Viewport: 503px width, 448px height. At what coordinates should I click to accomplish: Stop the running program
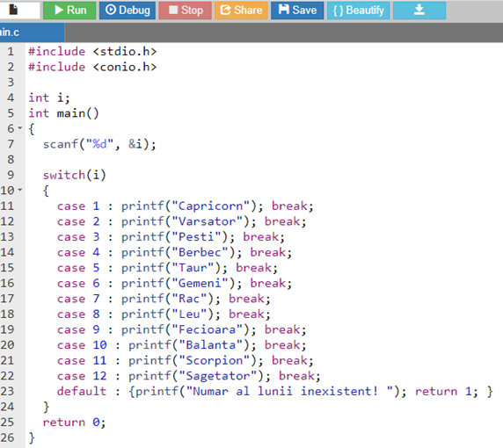185,11
